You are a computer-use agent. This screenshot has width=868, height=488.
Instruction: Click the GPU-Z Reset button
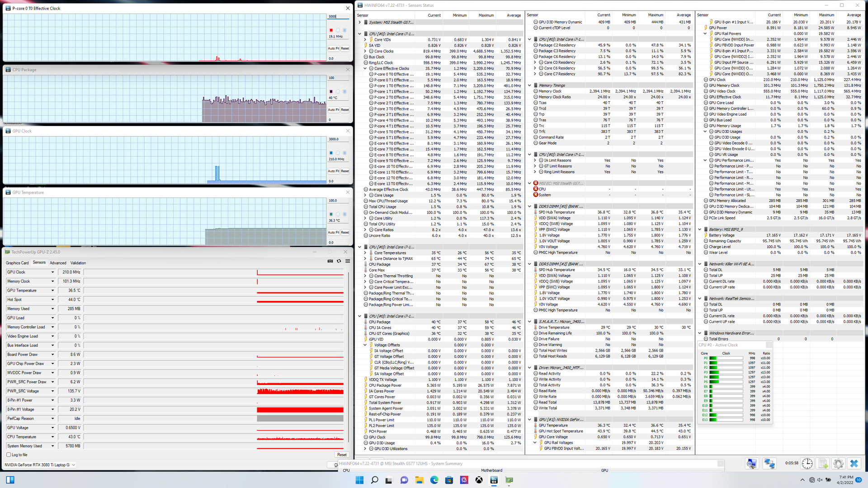point(342,455)
